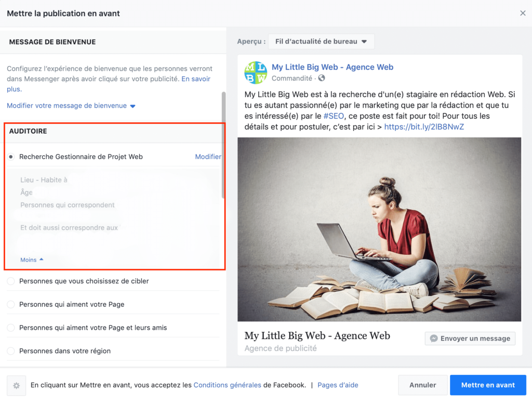
Task: Click the Agence de publicité caption
Action: pyautogui.click(x=281, y=348)
